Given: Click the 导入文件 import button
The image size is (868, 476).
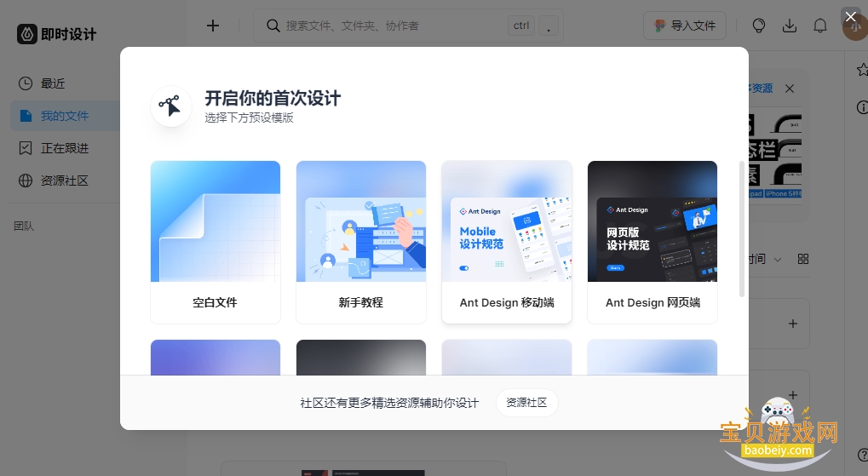Looking at the screenshot, I should click(x=685, y=26).
